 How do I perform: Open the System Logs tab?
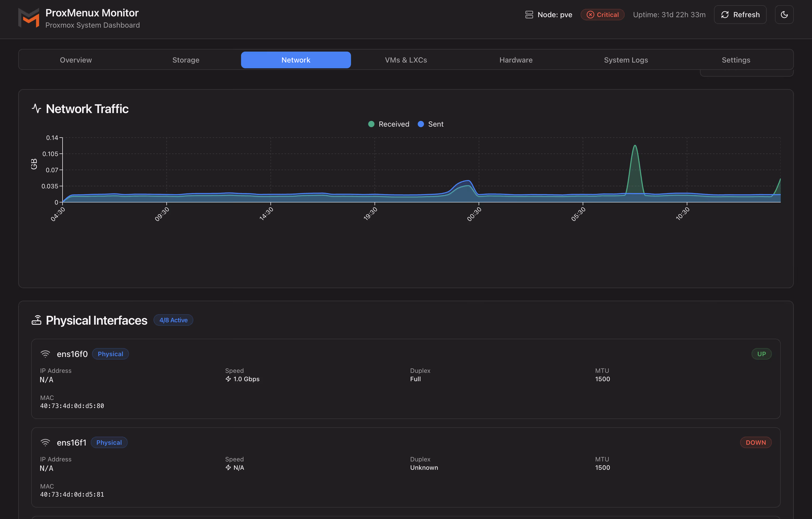pos(625,60)
